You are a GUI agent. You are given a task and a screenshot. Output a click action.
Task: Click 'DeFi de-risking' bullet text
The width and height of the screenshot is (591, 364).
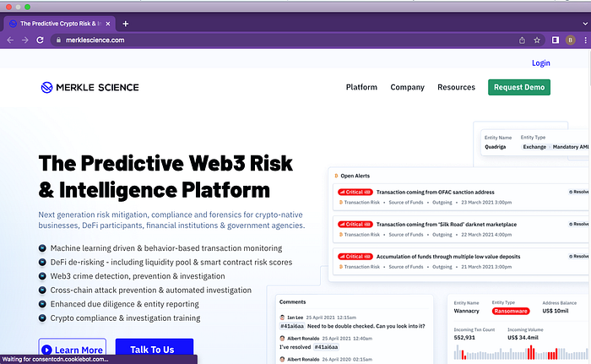point(171,262)
